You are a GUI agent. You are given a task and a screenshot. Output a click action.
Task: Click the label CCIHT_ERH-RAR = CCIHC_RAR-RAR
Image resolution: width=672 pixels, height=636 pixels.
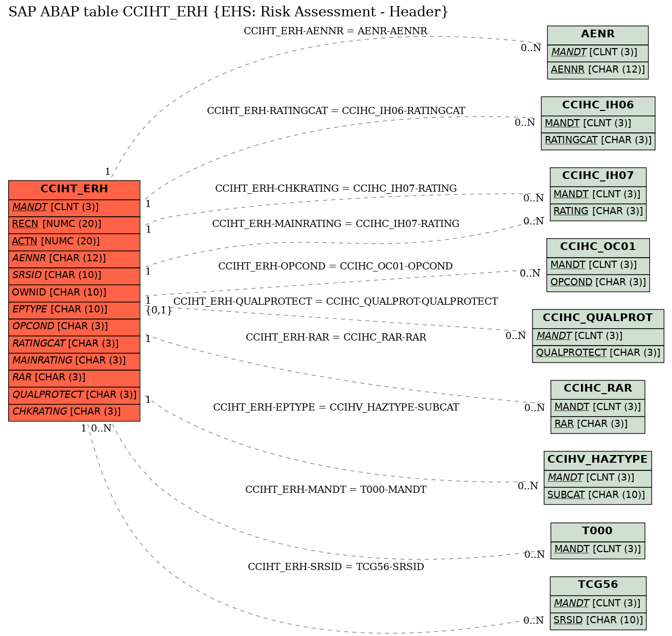point(336,337)
